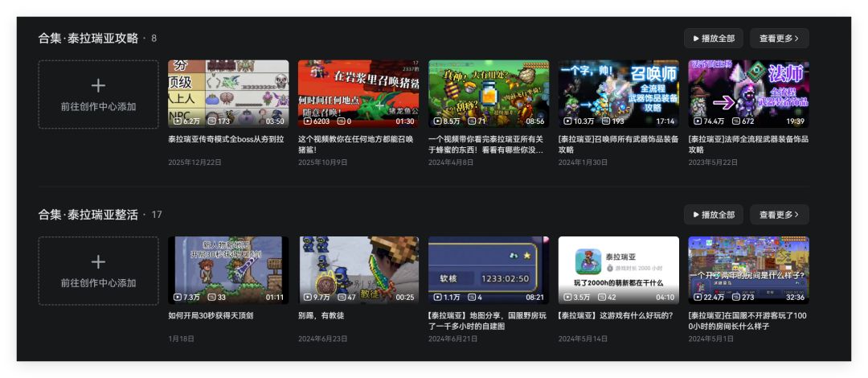Open thumbnail of 天顶剑 video lasting 01:11
868x378 pixels.
click(228, 270)
